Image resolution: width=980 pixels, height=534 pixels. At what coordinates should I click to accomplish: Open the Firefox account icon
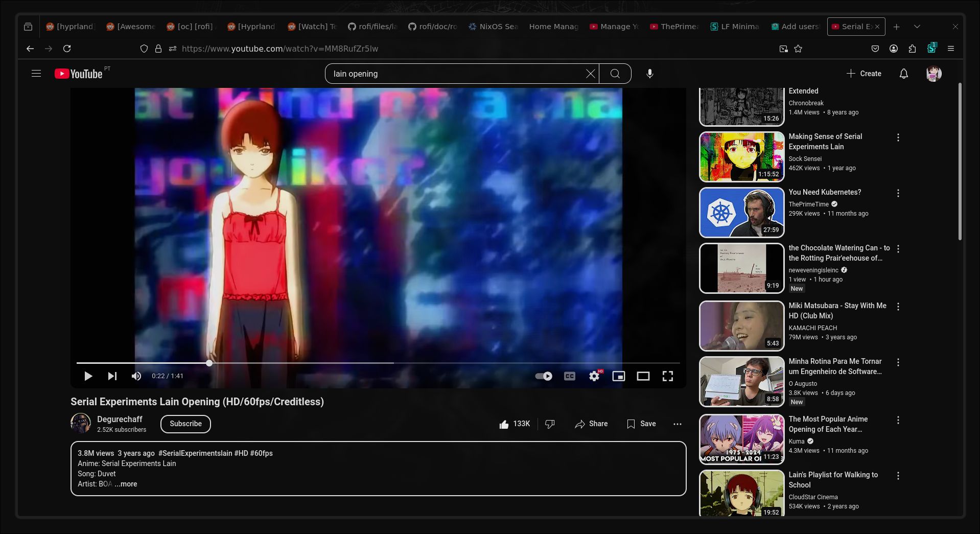click(894, 49)
